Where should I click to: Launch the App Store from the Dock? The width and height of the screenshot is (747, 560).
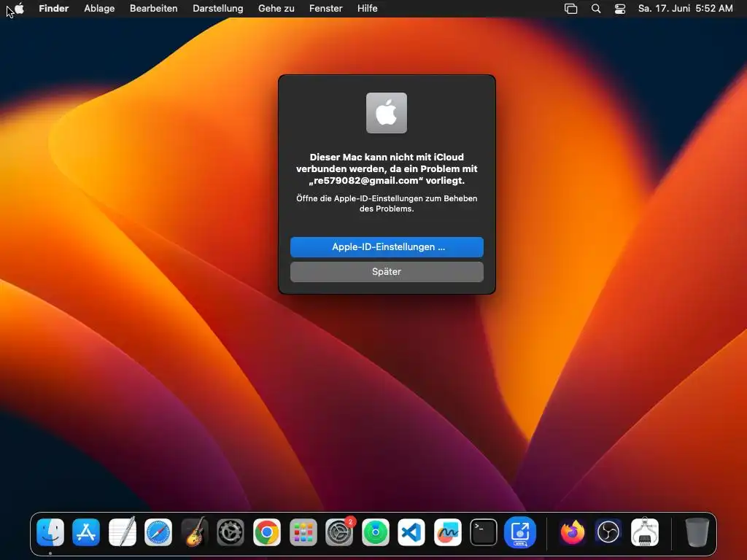(86, 532)
